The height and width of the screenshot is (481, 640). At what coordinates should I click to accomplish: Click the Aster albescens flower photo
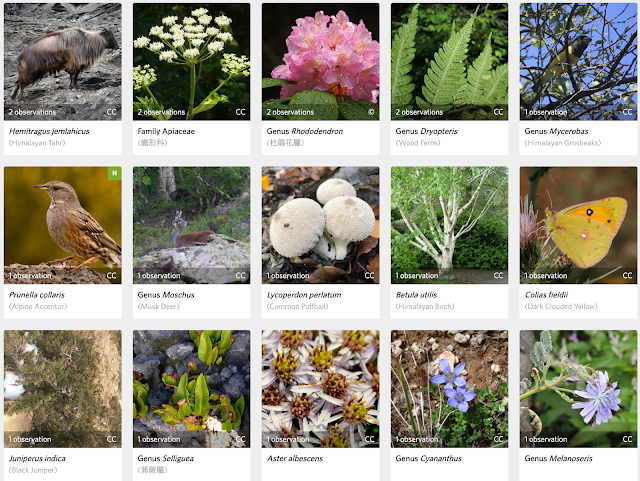pyautogui.click(x=320, y=389)
